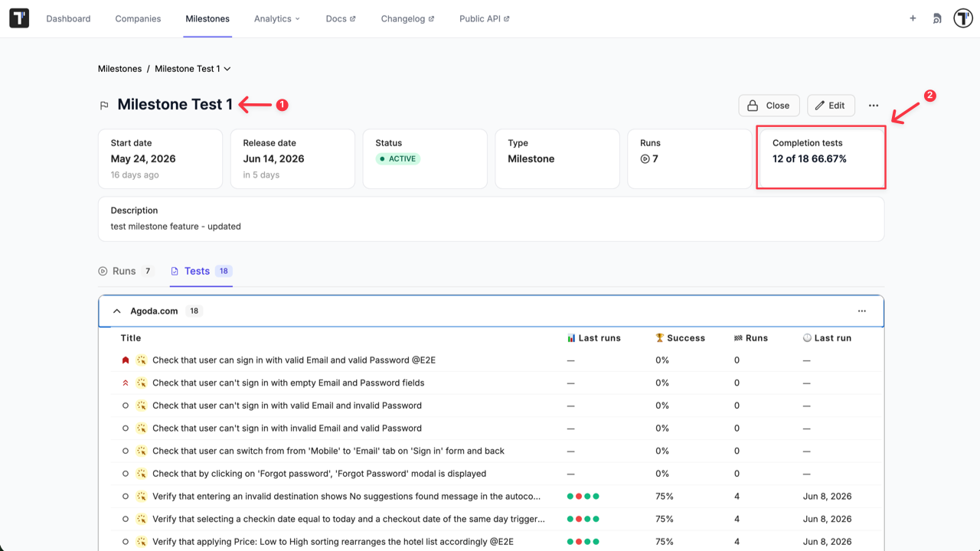Click the Agoda.com group name
The image size is (980, 551).
[154, 311]
